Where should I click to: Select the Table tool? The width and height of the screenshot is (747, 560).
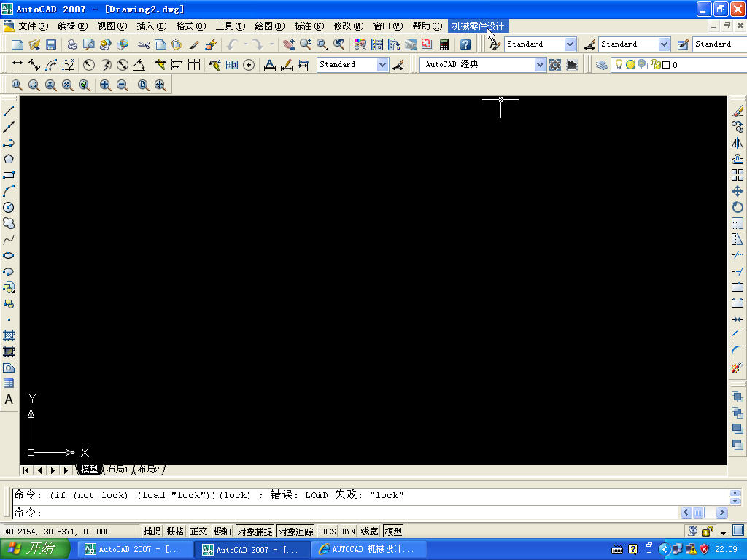9,384
